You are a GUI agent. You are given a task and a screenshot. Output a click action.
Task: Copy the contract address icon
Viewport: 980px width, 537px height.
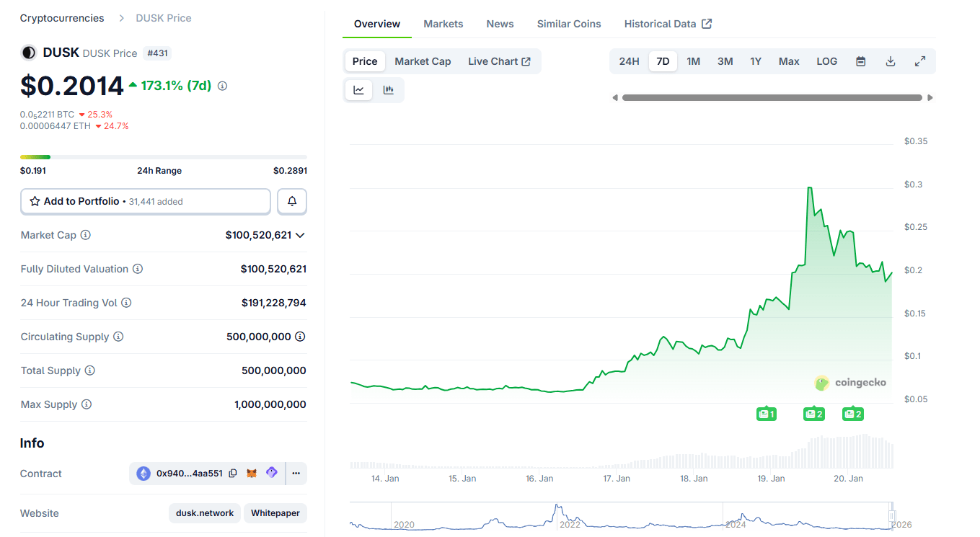(233, 474)
